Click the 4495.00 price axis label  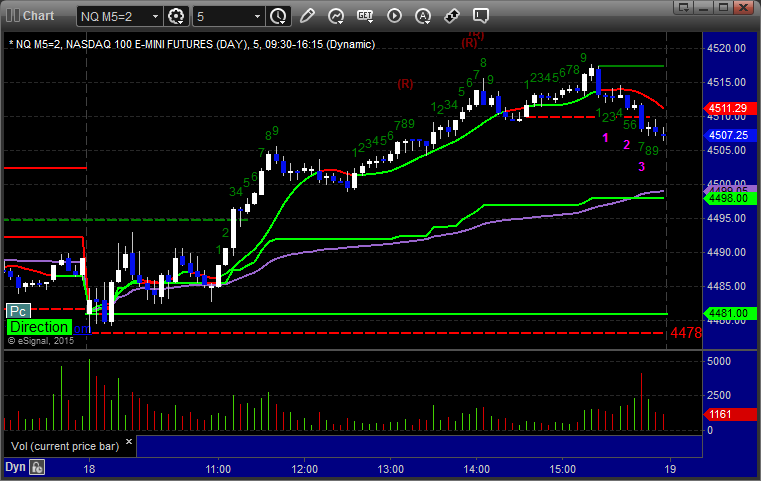(x=727, y=218)
